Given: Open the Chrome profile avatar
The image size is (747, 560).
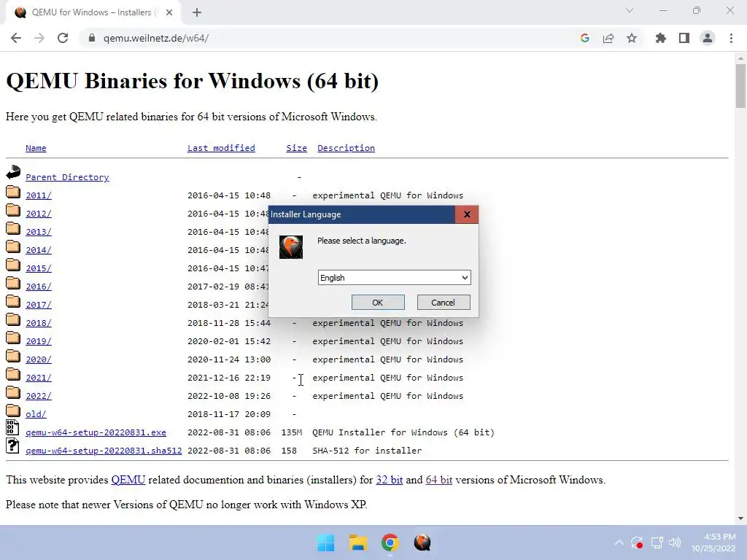Looking at the screenshot, I should click(x=708, y=38).
